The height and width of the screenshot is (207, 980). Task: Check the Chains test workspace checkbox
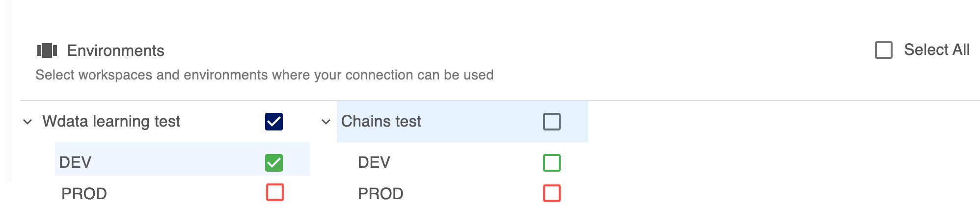click(552, 122)
